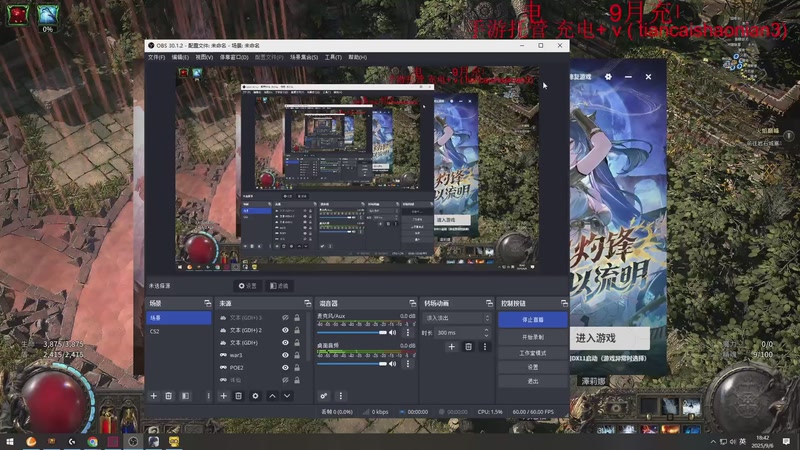800x450 pixels.
Task: Mute the Mic/Aux speaker icon
Action: click(x=392, y=333)
